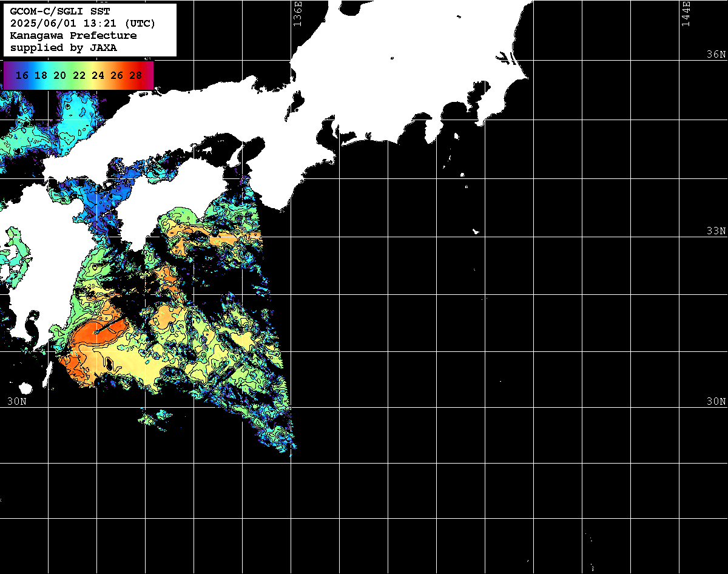
Task: Click the legend value "22"
Action: [x=79, y=75]
